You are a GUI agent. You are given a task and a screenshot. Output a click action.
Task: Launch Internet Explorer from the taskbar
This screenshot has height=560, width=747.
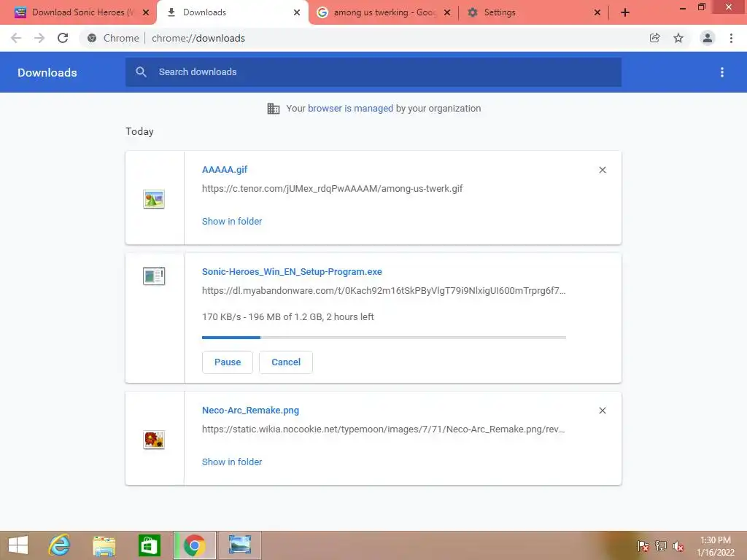(x=59, y=545)
